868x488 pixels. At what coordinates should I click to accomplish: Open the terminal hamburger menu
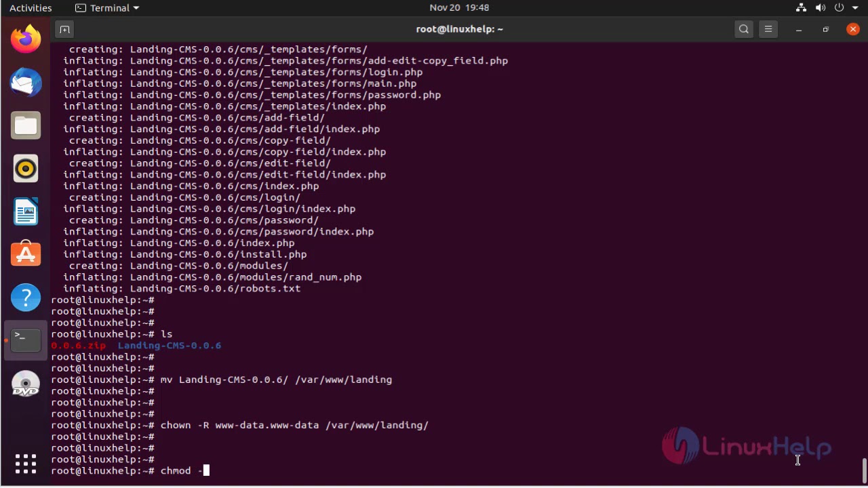click(x=768, y=29)
